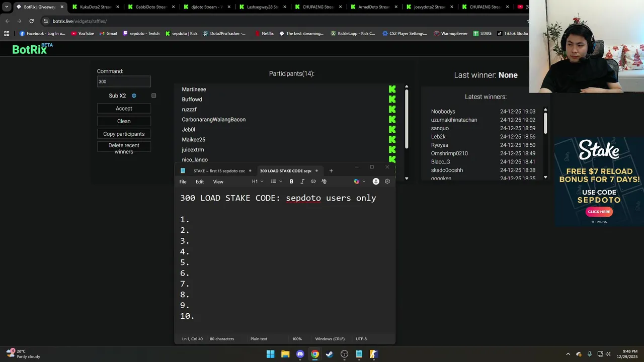Viewport: 644px width, 362px height.
Task: Open the Netflix bookmark
Action: coord(264,34)
